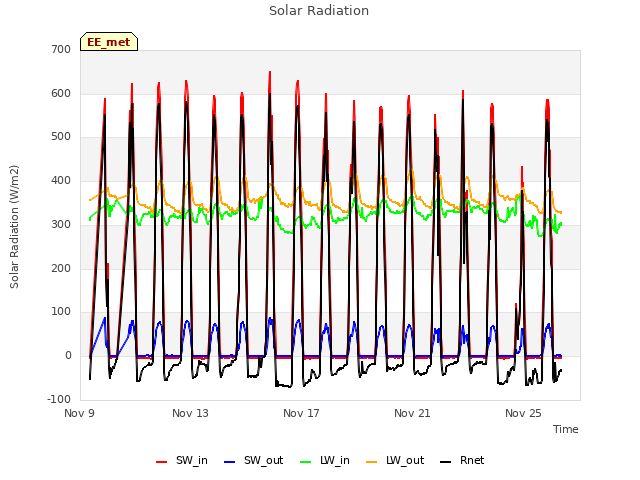The width and height of the screenshot is (640, 480).
Task: Click the 100 y-axis tick label
Action: (61, 312)
